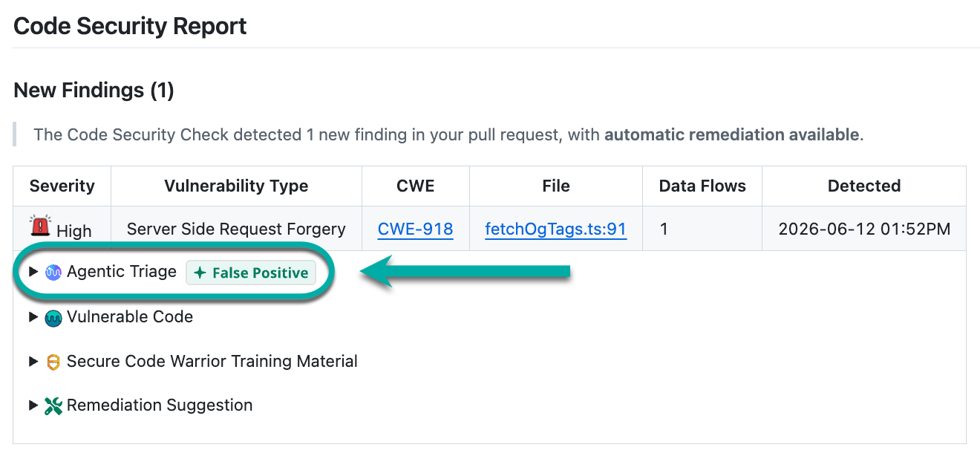
Task: Click the Severity column header
Action: [62, 186]
